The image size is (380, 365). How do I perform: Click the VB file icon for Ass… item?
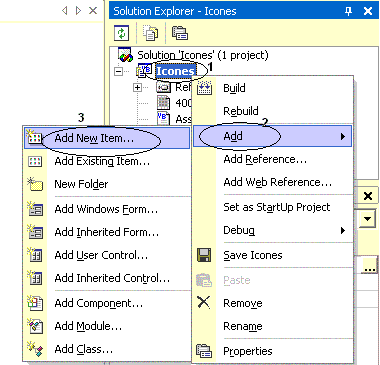(x=163, y=118)
